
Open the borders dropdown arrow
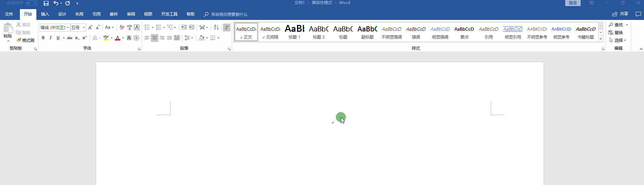(x=218, y=38)
